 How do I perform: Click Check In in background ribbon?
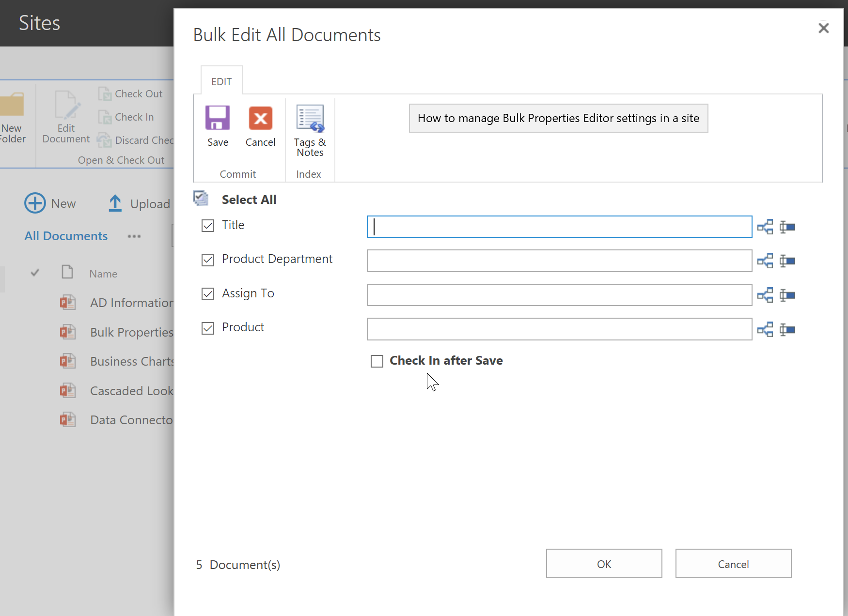[126, 117]
